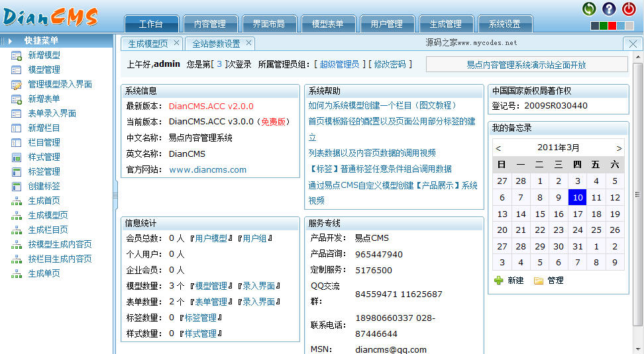Viewport: 644px width, 354px height.
Task: Select the dark blue theme swatch
Action: pos(594,26)
